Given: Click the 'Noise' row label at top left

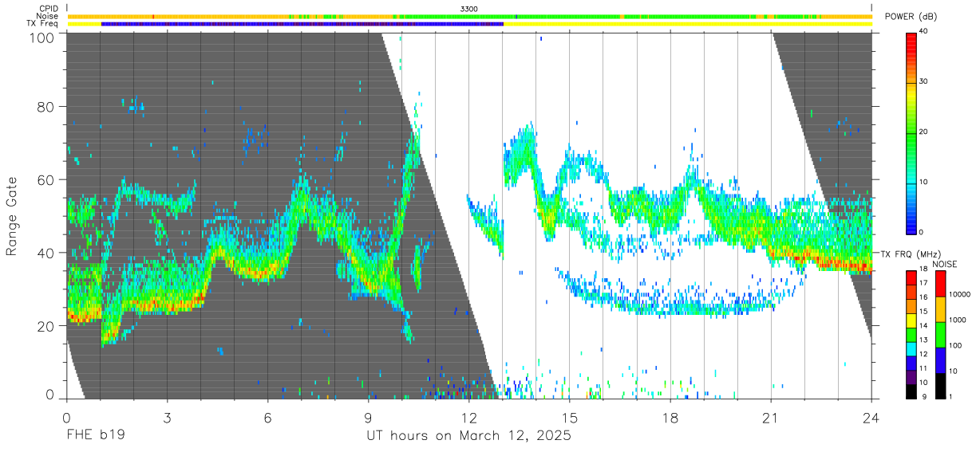Looking at the screenshot, I should (x=49, y=16).
